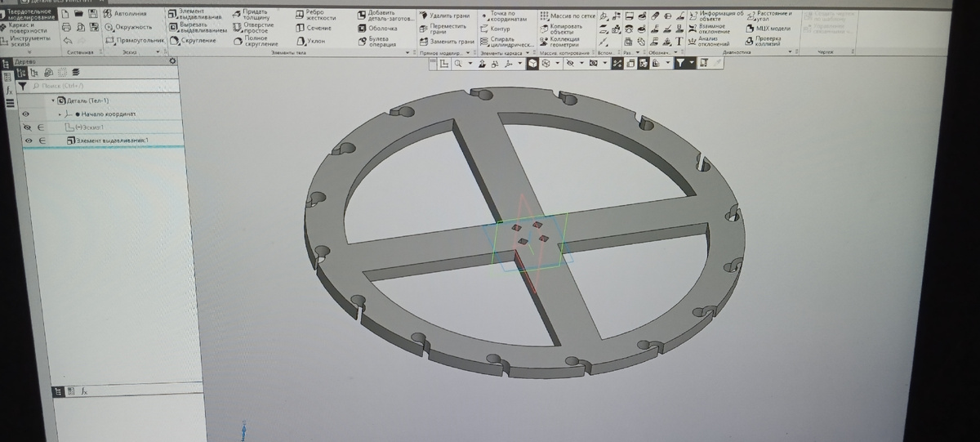Toggle the tree panel filter funnel
Screen dimensions: 980x442
(x=23, y=85)
